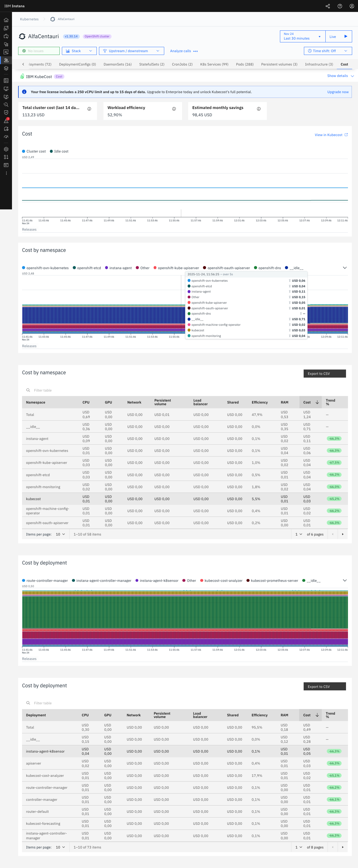This screenshot has width=358, height=868.
Task: Open the Stack dropdown
Action: point(79,51)
